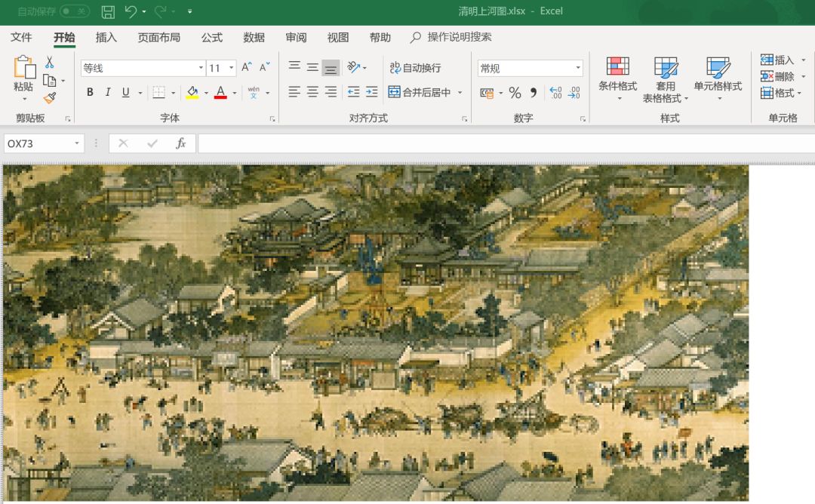This screenshot has width=815, height=504.
Task: Open the File (文件) tab
Action: pyautogui.click(x=21, y=38)
